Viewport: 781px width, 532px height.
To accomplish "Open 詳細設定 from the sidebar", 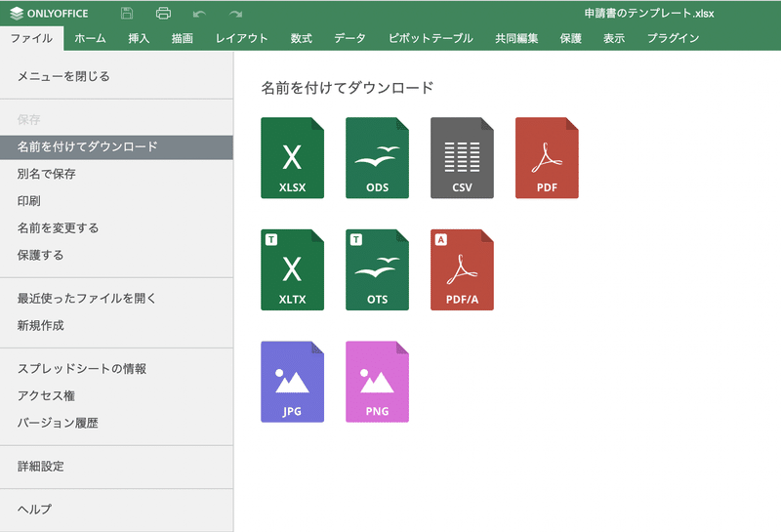I will coord(116,467).
